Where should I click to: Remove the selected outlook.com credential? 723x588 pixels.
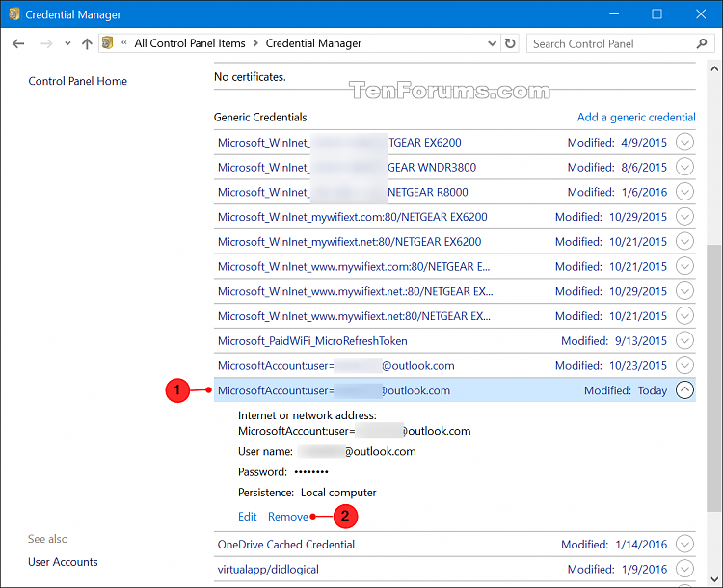[288, 517]
